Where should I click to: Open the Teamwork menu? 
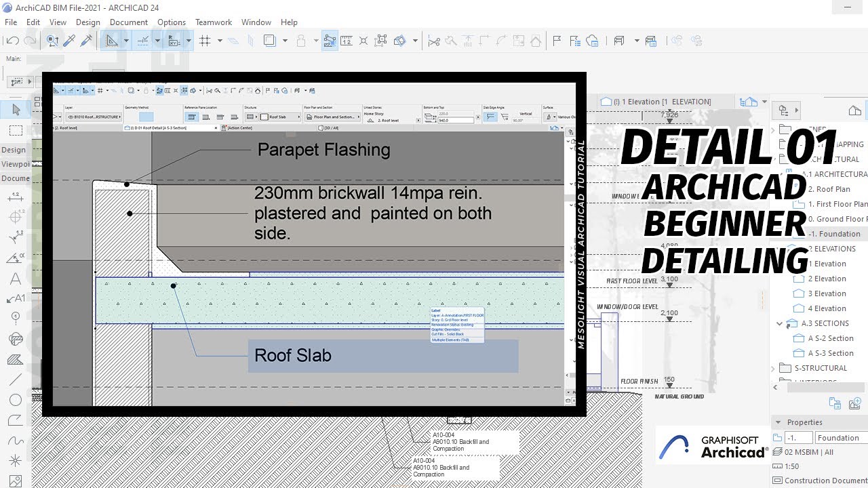(x=214, y=22)
